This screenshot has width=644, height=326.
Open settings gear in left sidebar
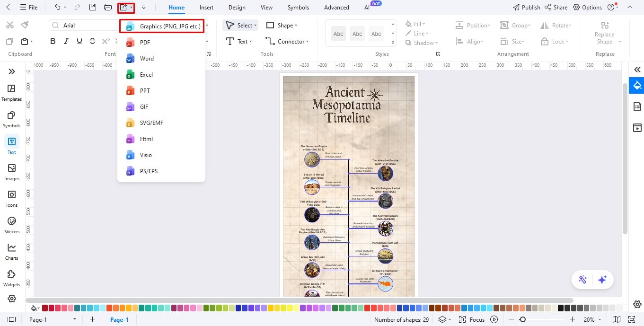[12, 299]
